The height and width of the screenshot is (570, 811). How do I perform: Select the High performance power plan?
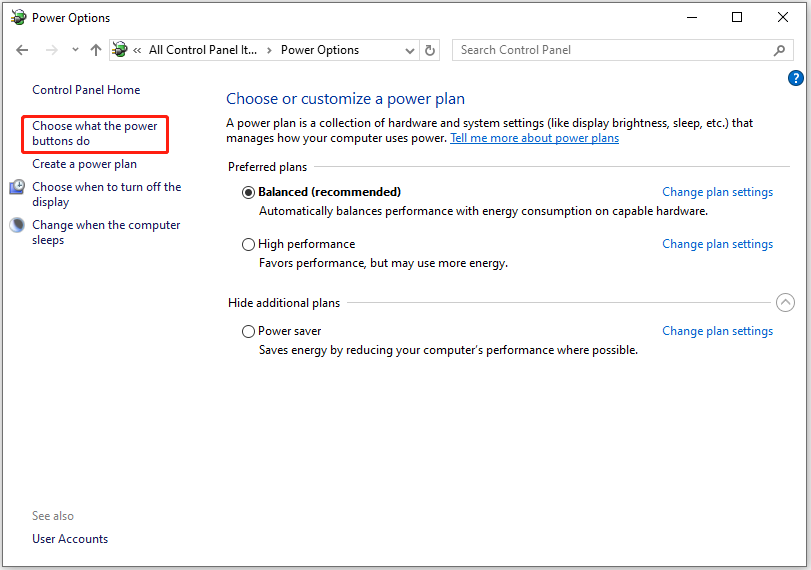(248, 244)
